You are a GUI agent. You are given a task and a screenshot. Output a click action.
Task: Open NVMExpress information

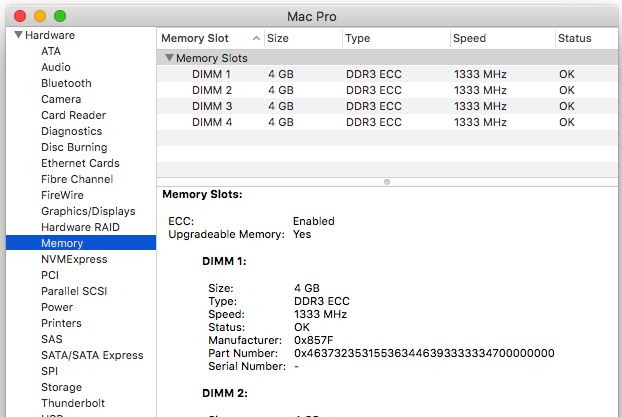74,259
